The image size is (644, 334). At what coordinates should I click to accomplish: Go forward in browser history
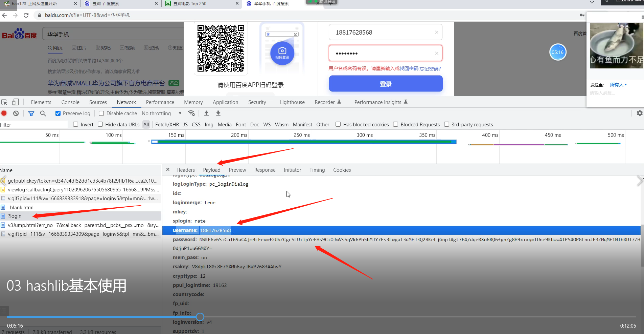click(15, 15)
